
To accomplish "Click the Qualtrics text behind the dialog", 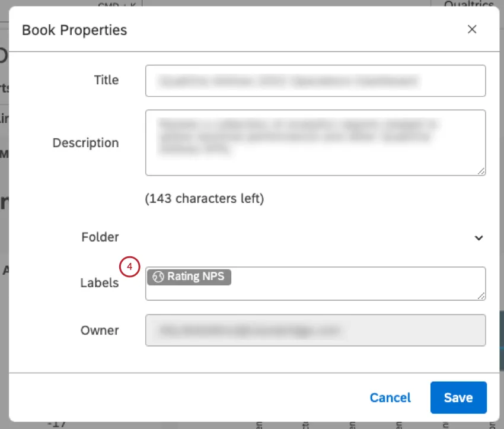I will pos(470,5).
